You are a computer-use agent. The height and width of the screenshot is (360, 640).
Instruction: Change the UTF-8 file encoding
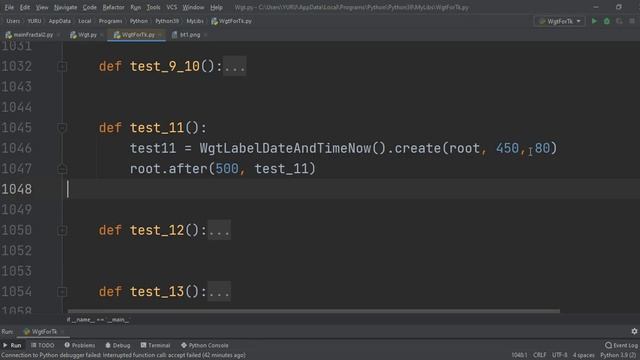(x=559, y=356)
